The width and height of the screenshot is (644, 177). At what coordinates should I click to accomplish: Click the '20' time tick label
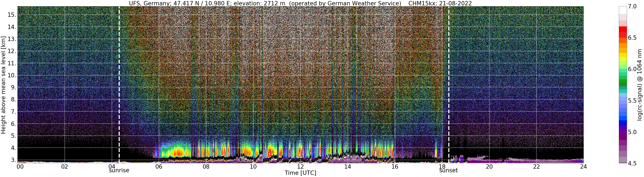[x=489, y=166]
